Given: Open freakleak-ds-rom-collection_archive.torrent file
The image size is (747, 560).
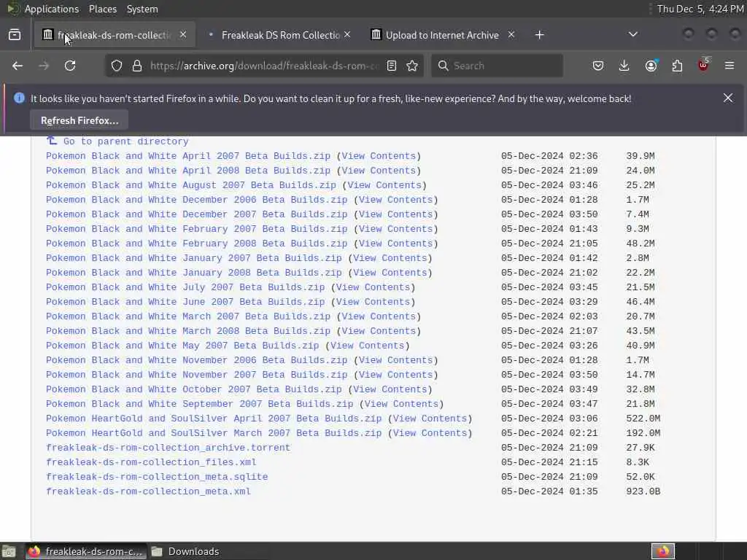Looking at the screenshot, I should (x=169, y=448).
